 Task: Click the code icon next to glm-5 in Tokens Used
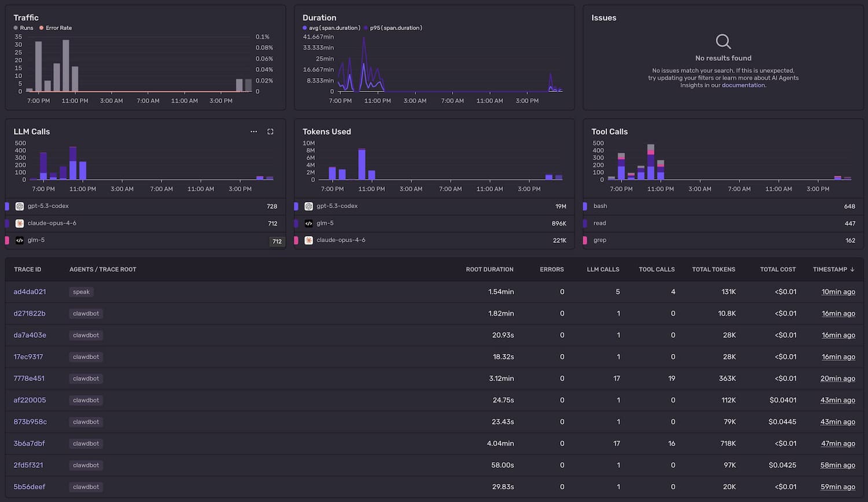point(307,223)
